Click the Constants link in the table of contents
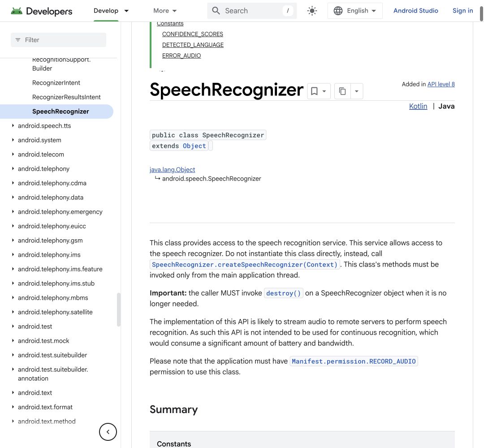 (170, 24)
